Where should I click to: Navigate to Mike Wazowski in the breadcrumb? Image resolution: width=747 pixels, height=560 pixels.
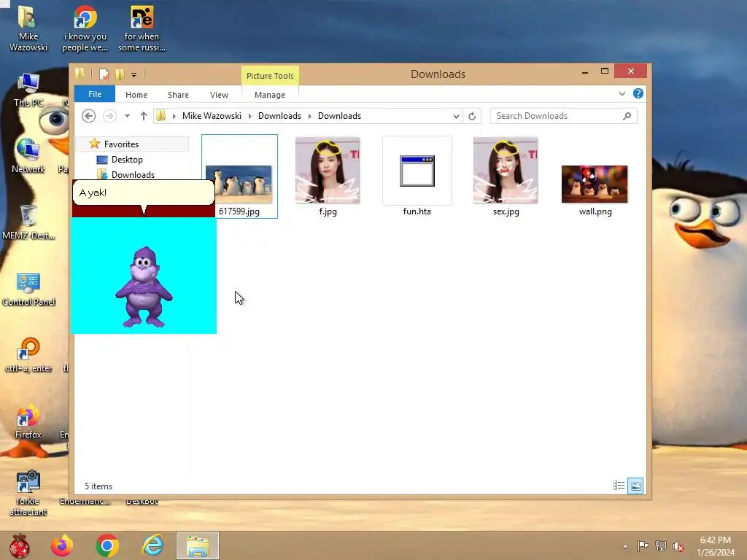point(212,116)
